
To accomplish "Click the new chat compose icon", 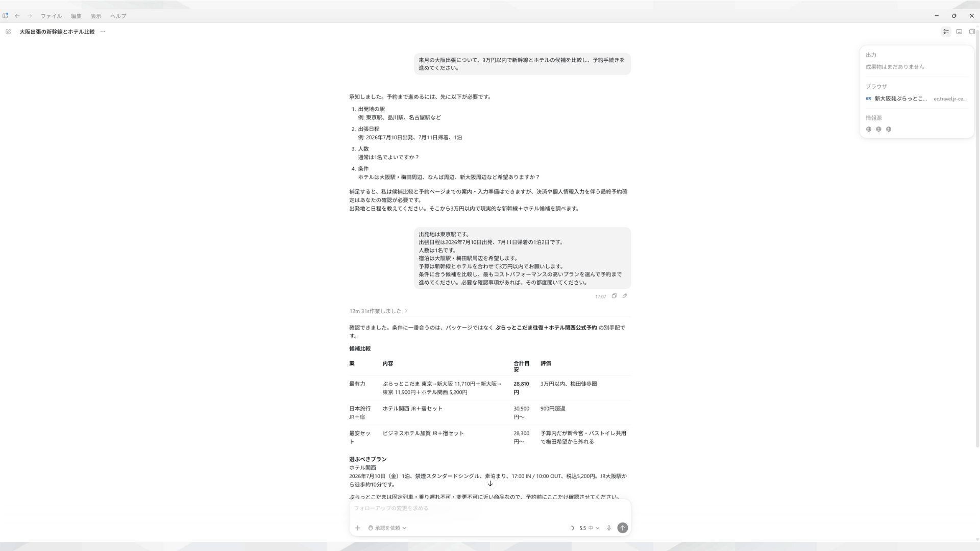I will (8, 32).
